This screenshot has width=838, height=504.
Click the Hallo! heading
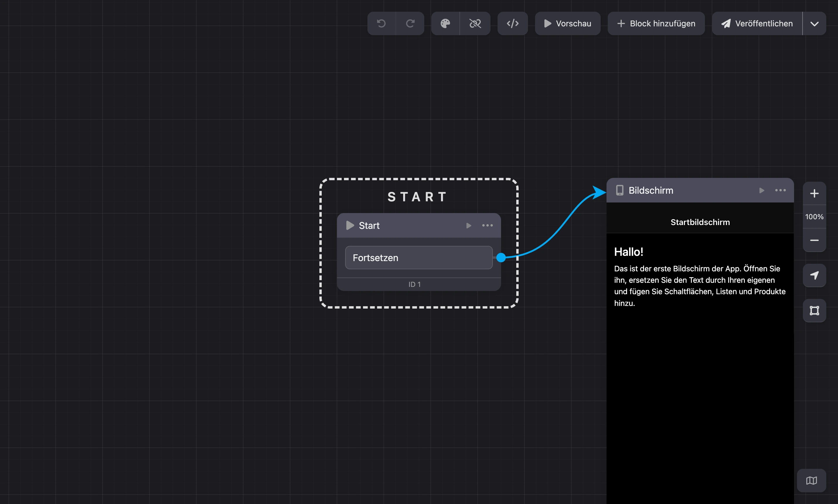tap(628, 252)
